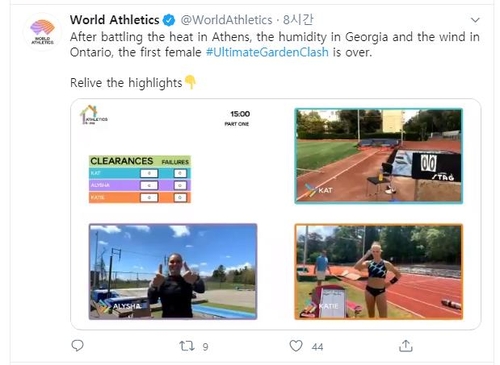The width and height of the screenshot is (500, 365).
Task: Click the Alysha video panel
Action: pyautogui.click(x=173, y=271)
